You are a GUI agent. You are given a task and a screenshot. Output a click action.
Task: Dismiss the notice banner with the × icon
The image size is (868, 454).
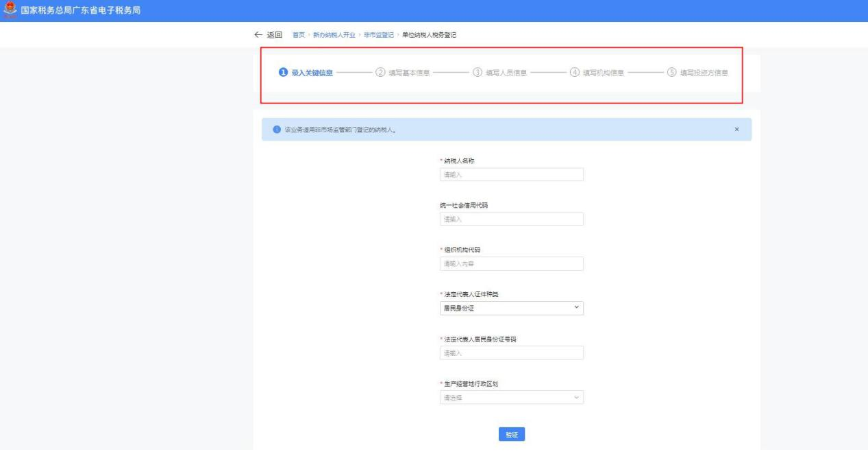coord(736,130)
